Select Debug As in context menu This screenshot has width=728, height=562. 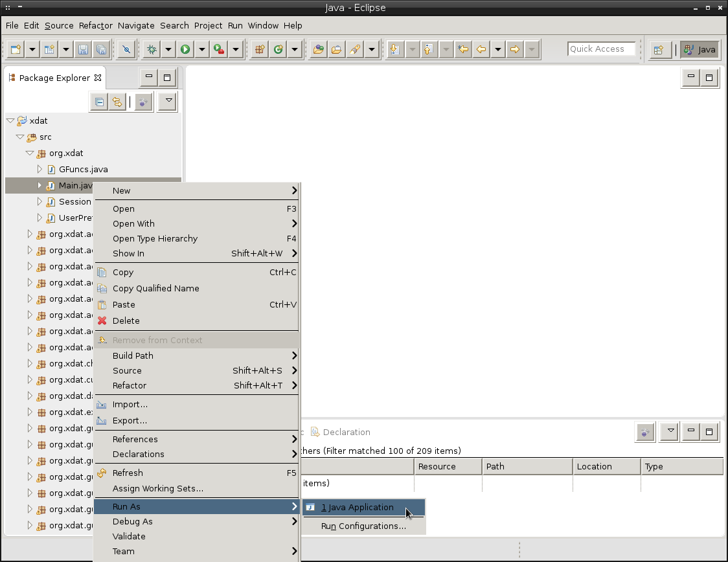(196, 522)
